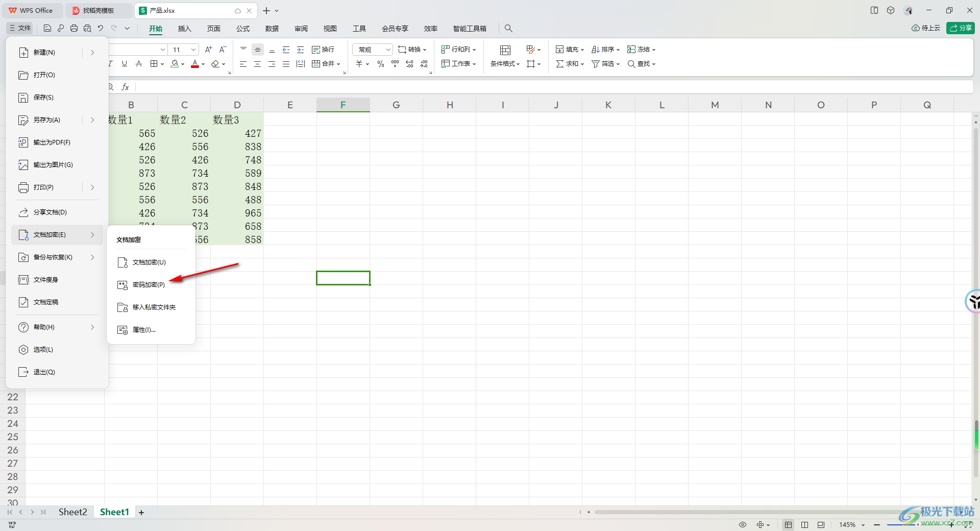This screenshot has height=531, width=980.
Task: Select column F header
Action: (343, 105)
